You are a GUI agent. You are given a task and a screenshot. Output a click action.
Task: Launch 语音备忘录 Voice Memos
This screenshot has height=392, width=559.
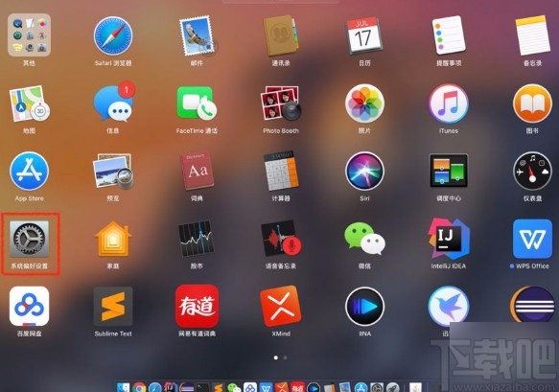[281, 239]
